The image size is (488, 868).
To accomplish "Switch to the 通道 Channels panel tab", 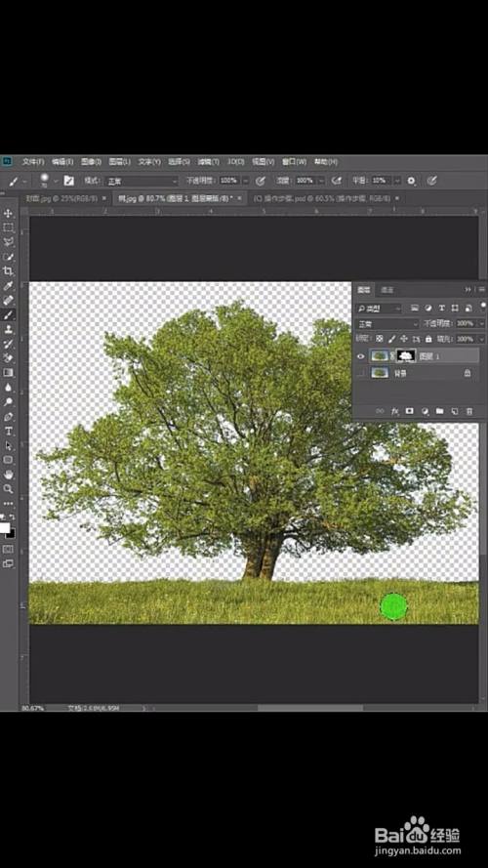I will (387, 290).
